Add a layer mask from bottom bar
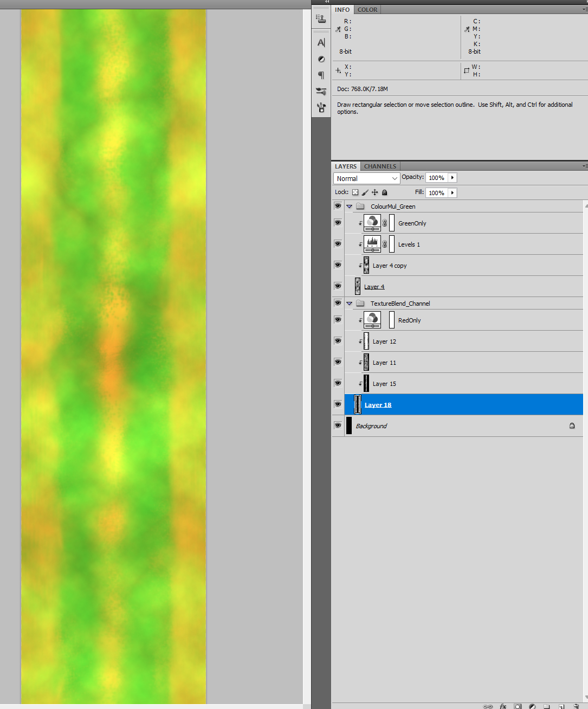This screenshot has width=588, height=709. [x=518, y=706]
